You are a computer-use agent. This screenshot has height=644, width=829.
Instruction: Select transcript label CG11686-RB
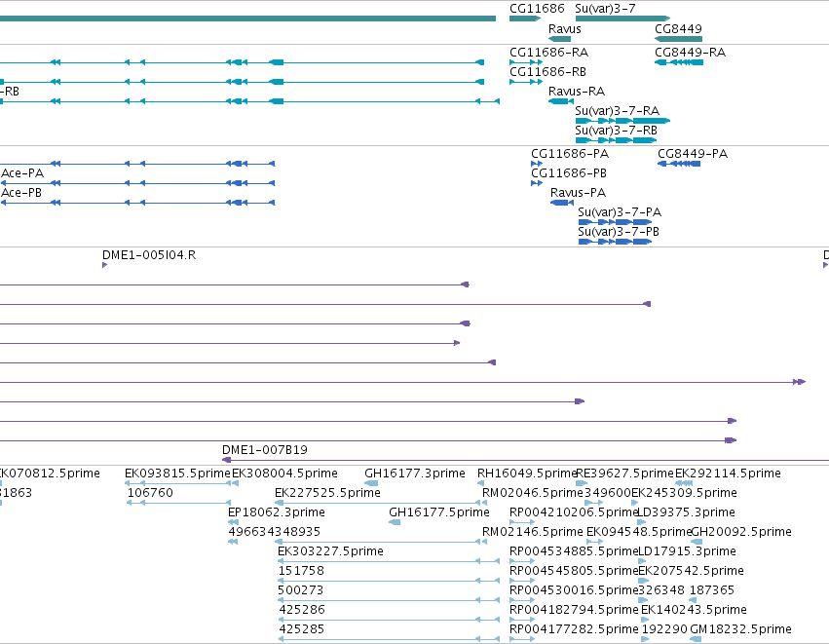(x=547, y=72)
